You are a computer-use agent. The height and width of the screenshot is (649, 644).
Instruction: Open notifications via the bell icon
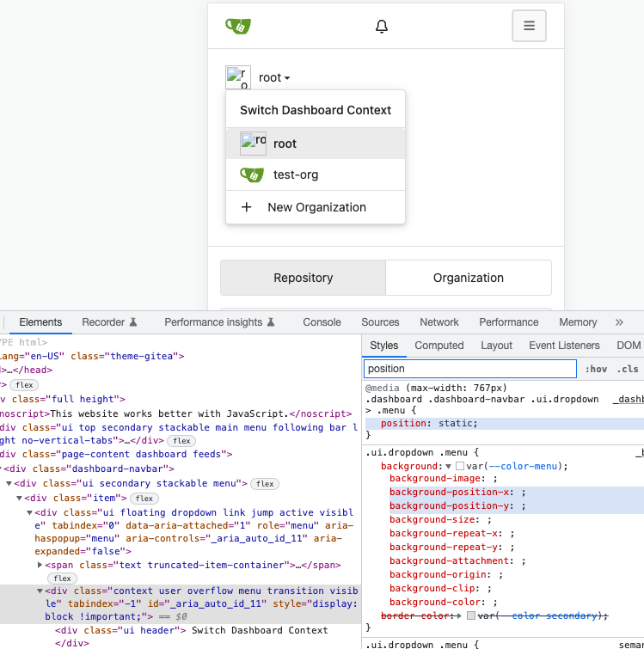[382, 26]
